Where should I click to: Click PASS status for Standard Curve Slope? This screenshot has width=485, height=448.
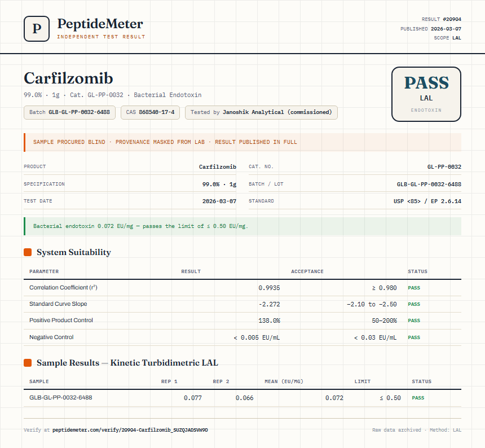click(414, 304)
